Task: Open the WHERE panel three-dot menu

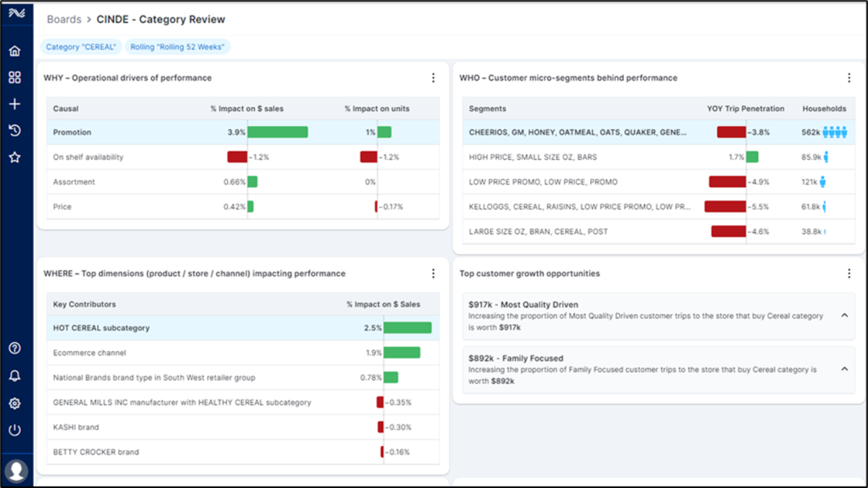Action: [433, 274]
